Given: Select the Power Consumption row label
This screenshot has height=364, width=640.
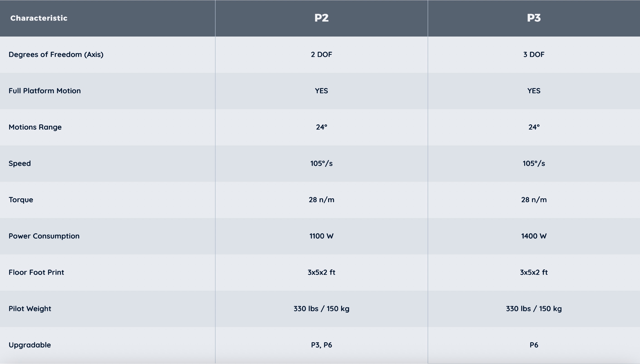Looking at the screenshot, I should (x=44, y=236).
